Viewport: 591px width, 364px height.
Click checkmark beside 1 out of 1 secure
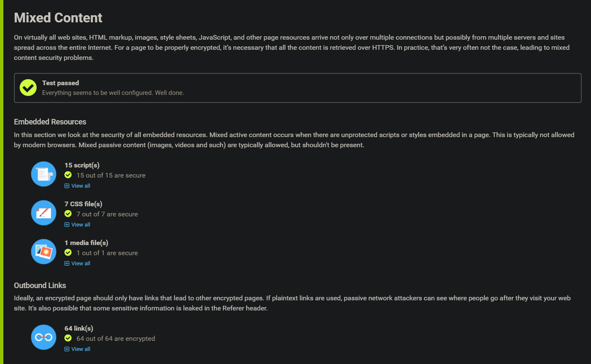68,253
